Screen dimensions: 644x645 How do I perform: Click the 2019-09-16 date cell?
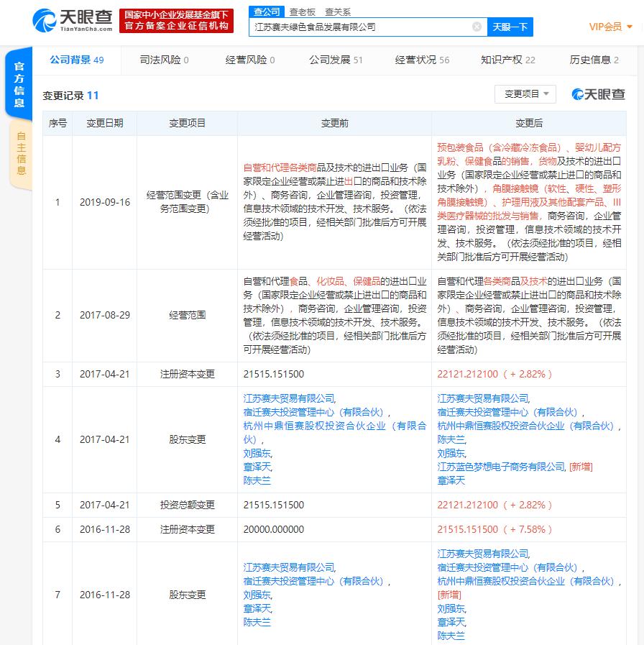(105, 202)
